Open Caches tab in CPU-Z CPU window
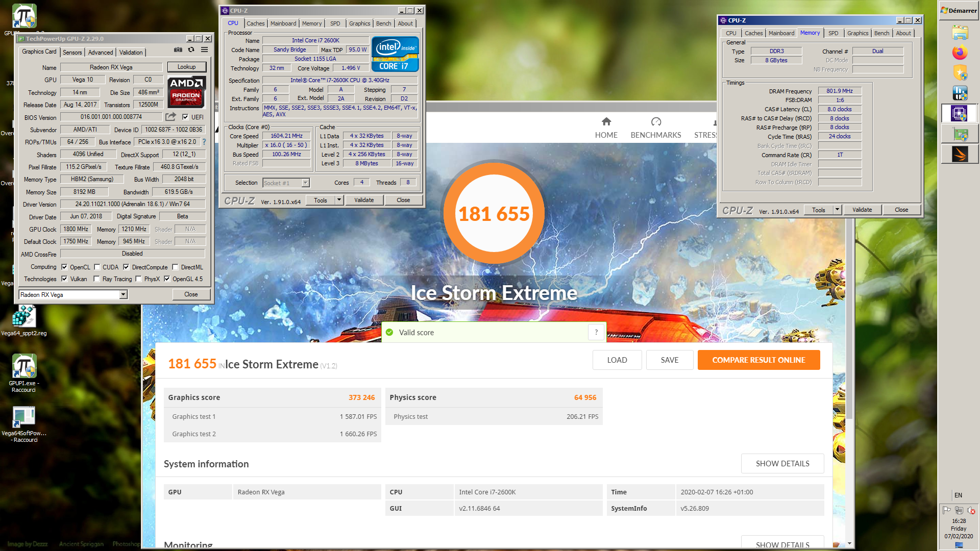The height and width of the screenshot is (551, 980). 255,23
